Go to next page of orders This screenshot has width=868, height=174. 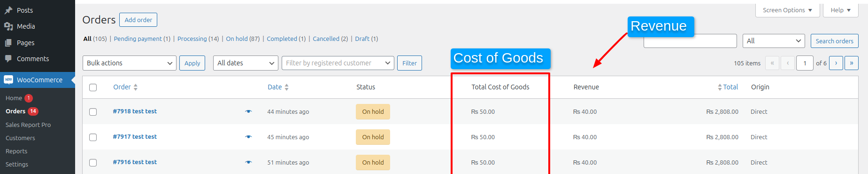(x=836, y=63)
